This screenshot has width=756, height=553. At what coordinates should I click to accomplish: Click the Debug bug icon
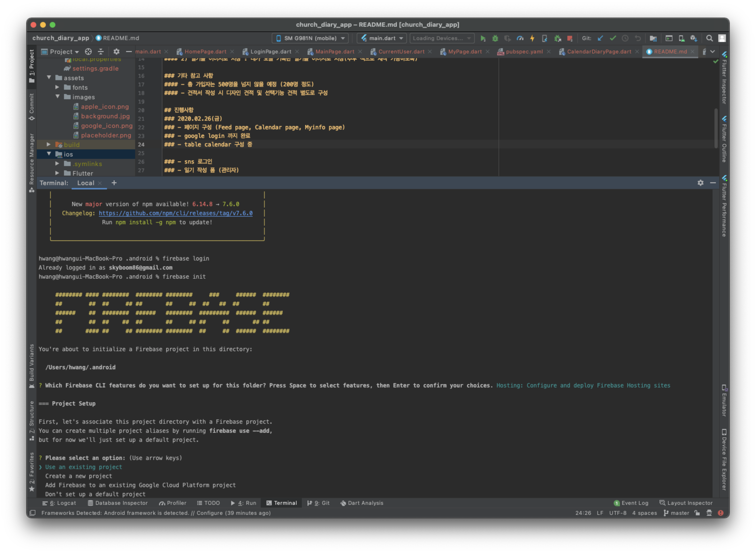click(495, 38)
